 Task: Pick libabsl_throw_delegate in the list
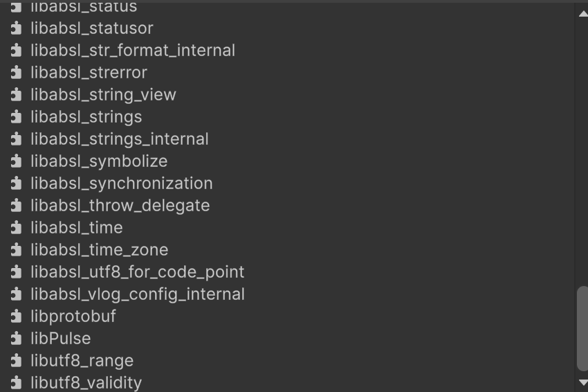pos(120,206)
